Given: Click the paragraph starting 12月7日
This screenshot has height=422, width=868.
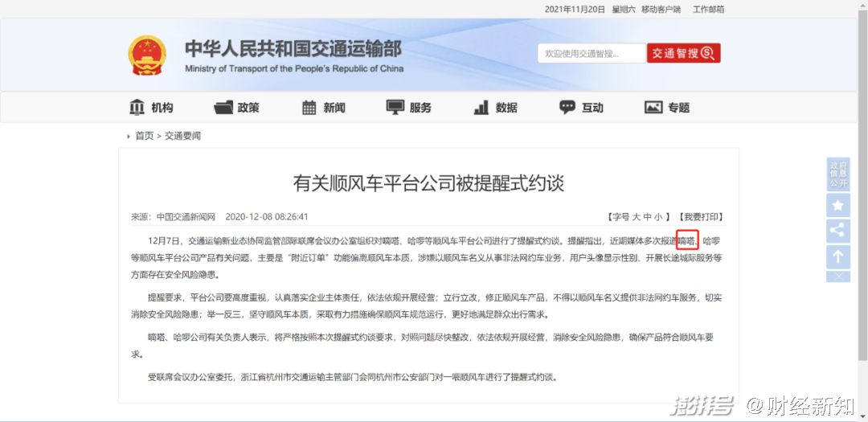Looking at the screenshot, I should pos(427,257).
